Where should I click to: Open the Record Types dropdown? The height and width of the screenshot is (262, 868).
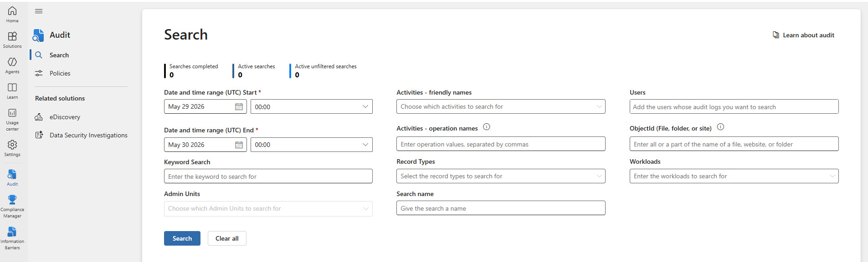tap(501, 176)
